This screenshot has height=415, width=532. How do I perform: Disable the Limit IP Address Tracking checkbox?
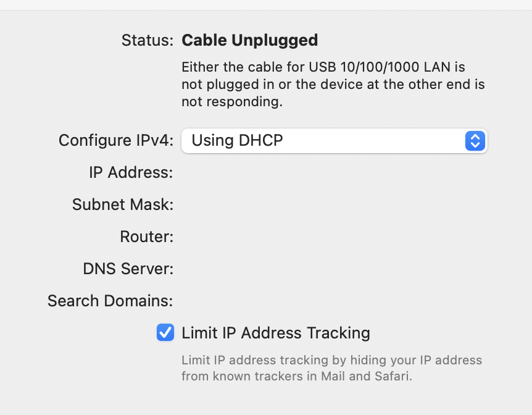point(165,333)
